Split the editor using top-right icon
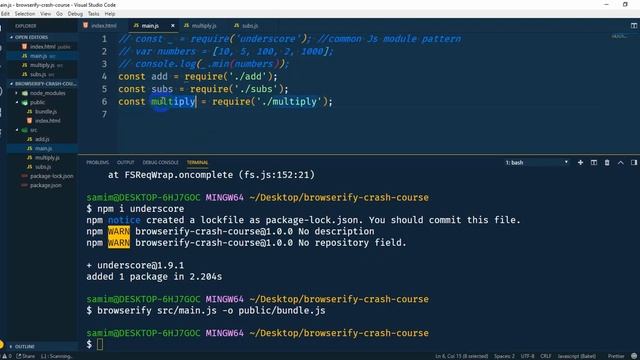The image size is (640, 360). (x=633, y=25)
